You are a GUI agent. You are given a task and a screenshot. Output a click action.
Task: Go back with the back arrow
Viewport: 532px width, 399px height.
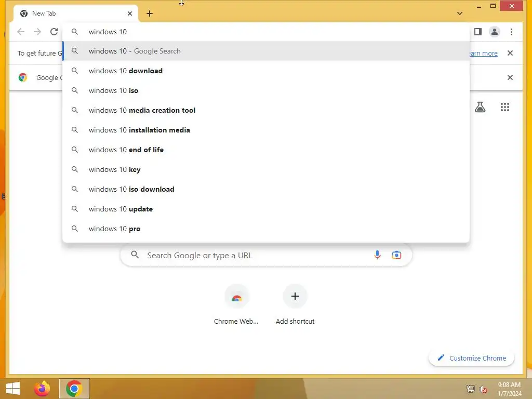(x=21, y=32)
